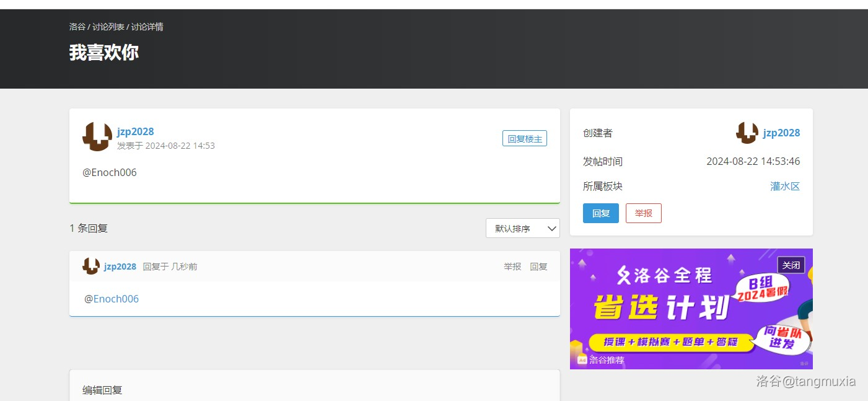
Task: Open the jzp2028 username in the reply header
Action: [120, 267]
